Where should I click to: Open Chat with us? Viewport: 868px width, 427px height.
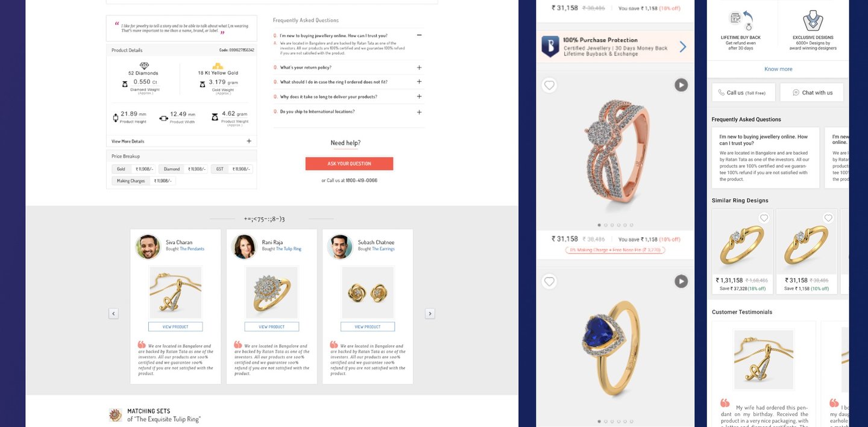click(x=811, y=93)
